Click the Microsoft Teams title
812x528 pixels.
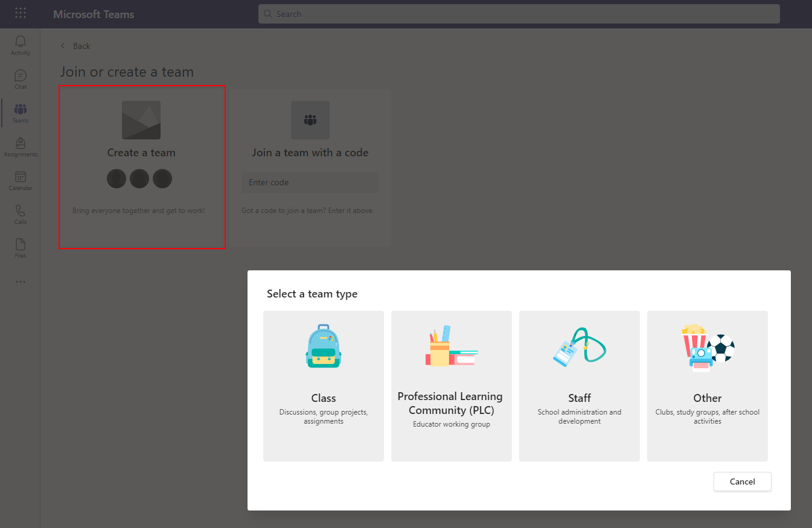pyautogui.click(x=94, y=14)
